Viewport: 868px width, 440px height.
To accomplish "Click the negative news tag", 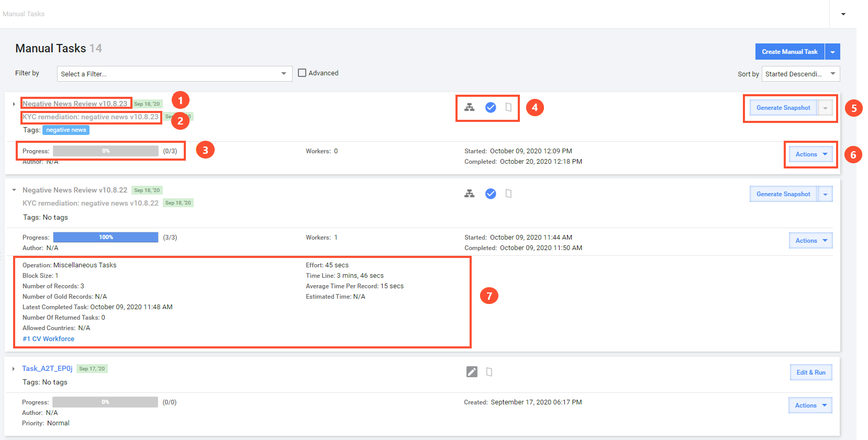I will coord(66,130).
